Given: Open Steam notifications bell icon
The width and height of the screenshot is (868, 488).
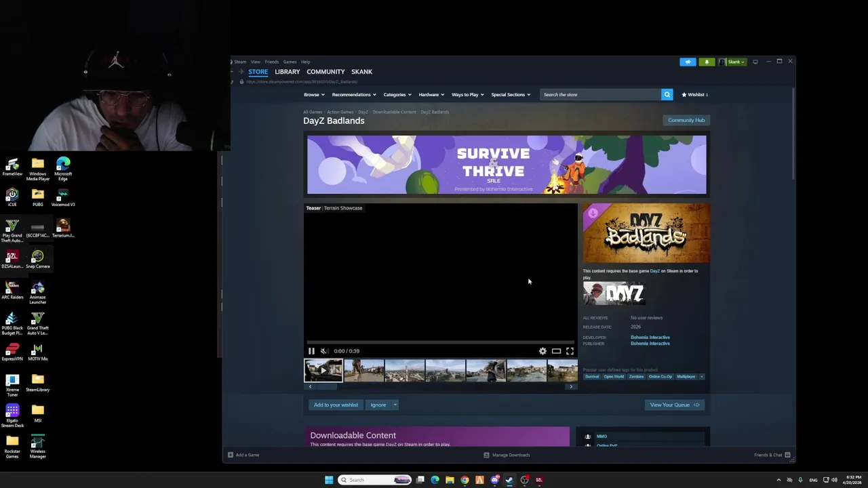Looking at the screenshot, I should 707,62.
